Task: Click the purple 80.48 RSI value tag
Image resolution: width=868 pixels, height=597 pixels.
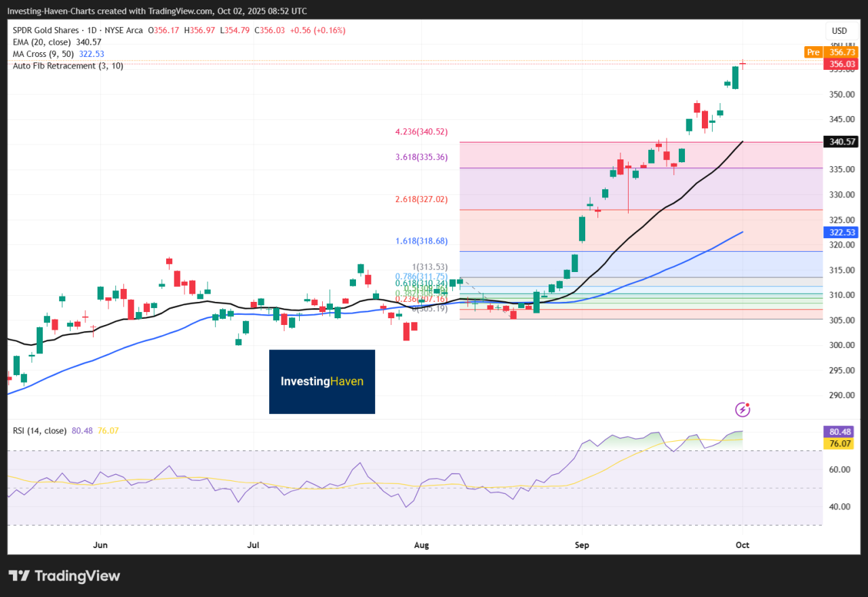Action: 840,431
